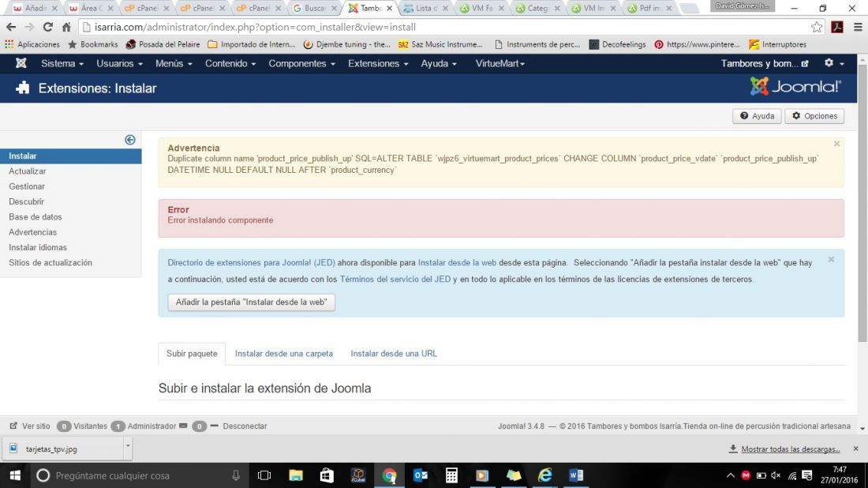The height and width of the screenshot is (488, 868).
Task: Open Outlook from the taskbar
Action: pyautogui.click(x=420, y=475)
